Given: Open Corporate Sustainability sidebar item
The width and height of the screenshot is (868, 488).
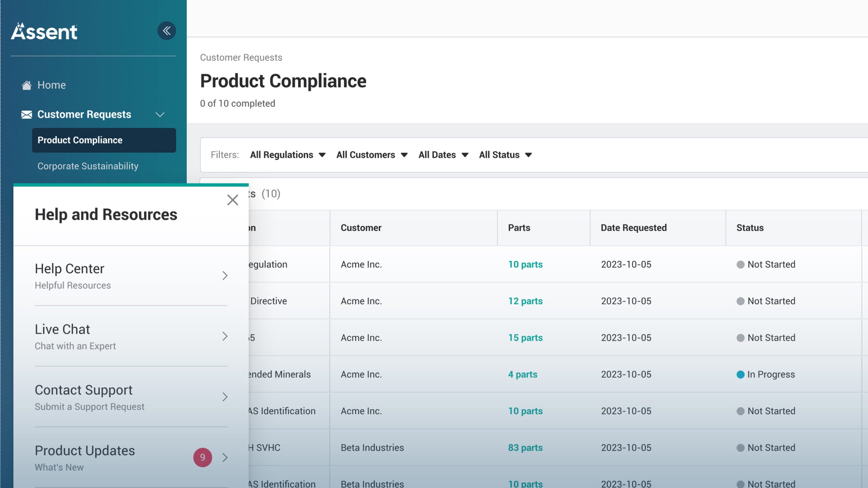Looking at the screenshot, I should pos(88,166).
